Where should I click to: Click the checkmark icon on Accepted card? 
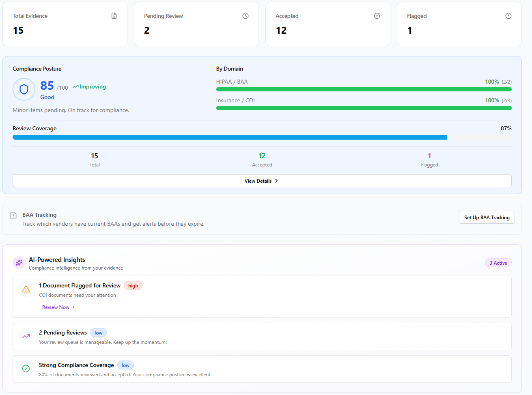click(377, 16)
